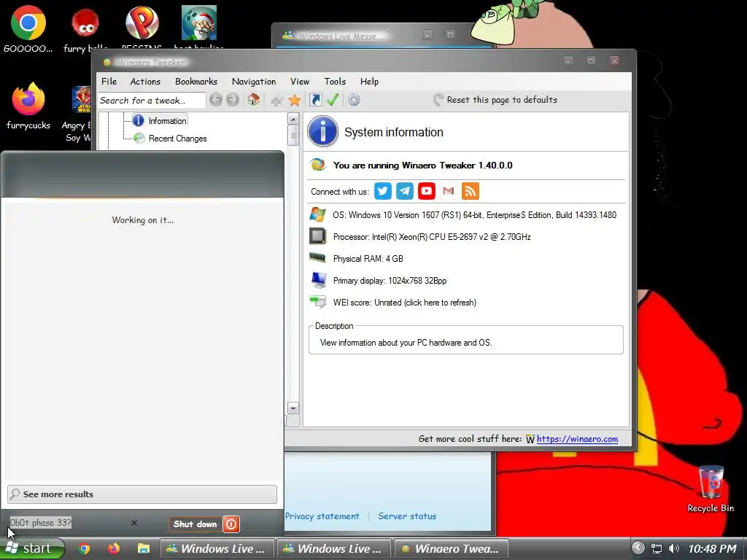Open the RSS feed icon
747x560 pixels.
pyautogui.click(x=471, y=191)
